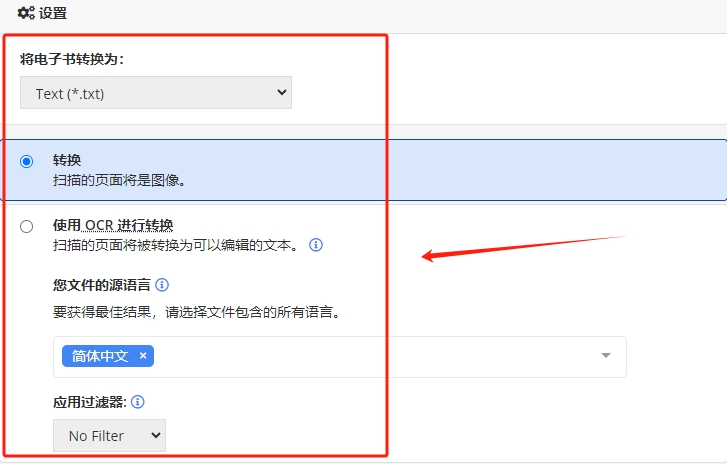Click the 要获得最佳结果 hint text
This screenshot has height=464, width=727.
pos(197,312)
